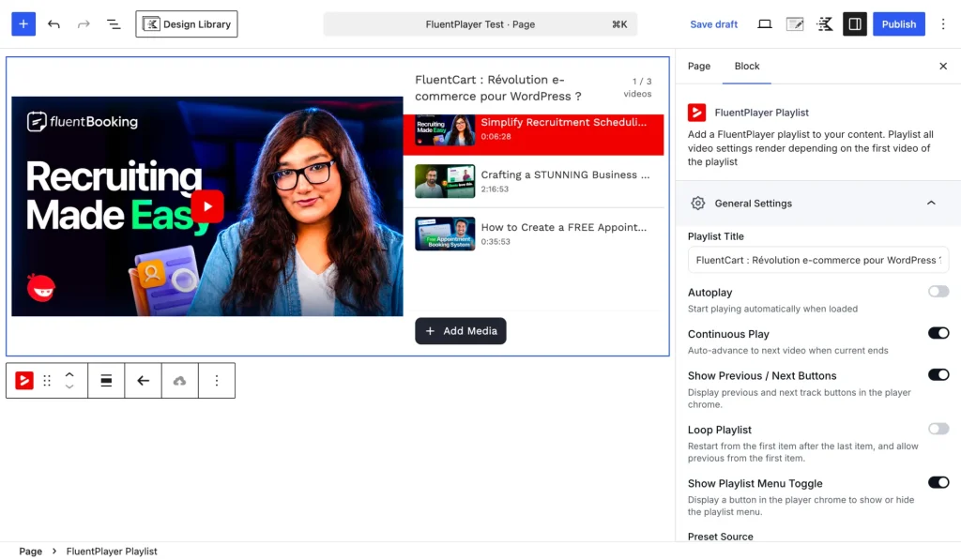Screen dimensions: 961x560
Task: Turn off Show Playlist Menu Toggle
Action: [x=938, y=482]
